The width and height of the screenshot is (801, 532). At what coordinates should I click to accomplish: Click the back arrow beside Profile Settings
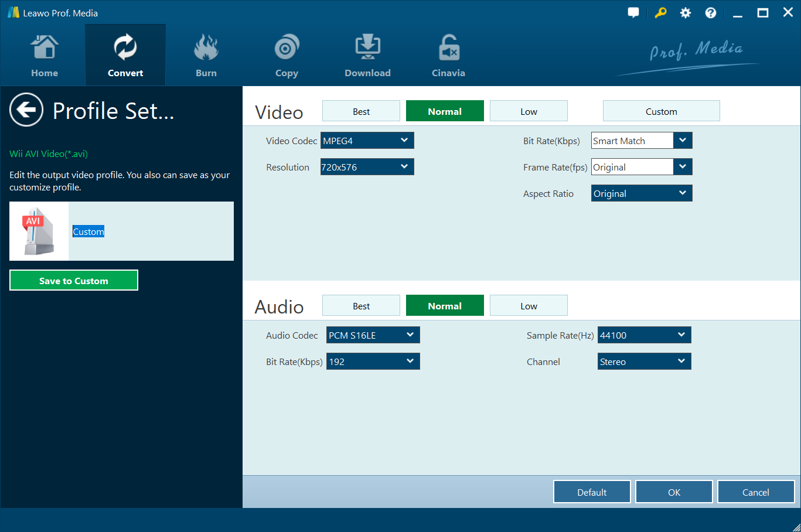[26, 110]
